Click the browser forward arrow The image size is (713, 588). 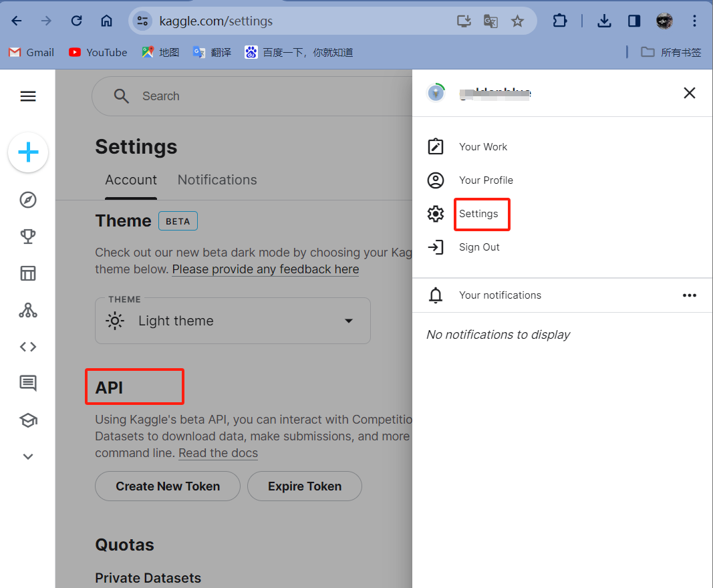pyautogui.click(x=46, y=21)
